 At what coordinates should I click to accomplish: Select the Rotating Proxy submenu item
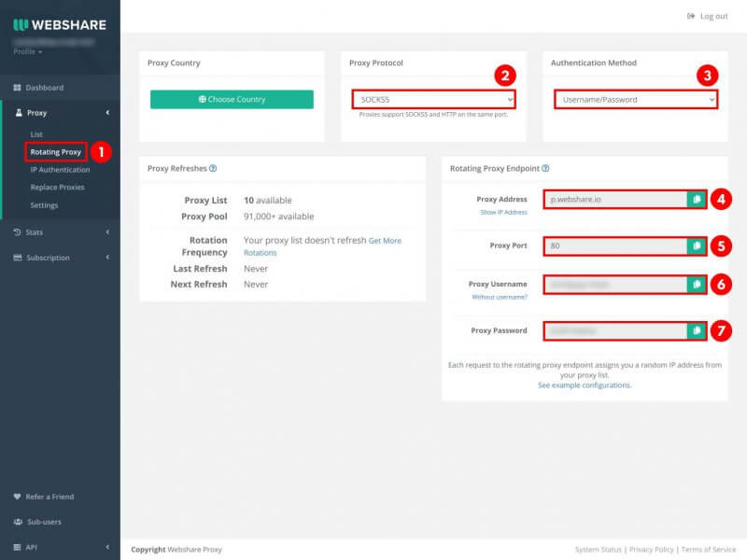56,152
